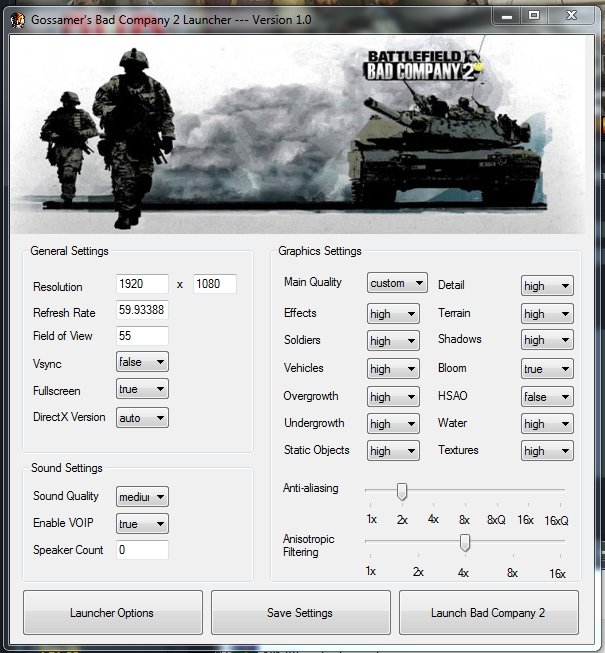
Task: Click the Anti-aliasing slider handle
Action: pos(402,491)
